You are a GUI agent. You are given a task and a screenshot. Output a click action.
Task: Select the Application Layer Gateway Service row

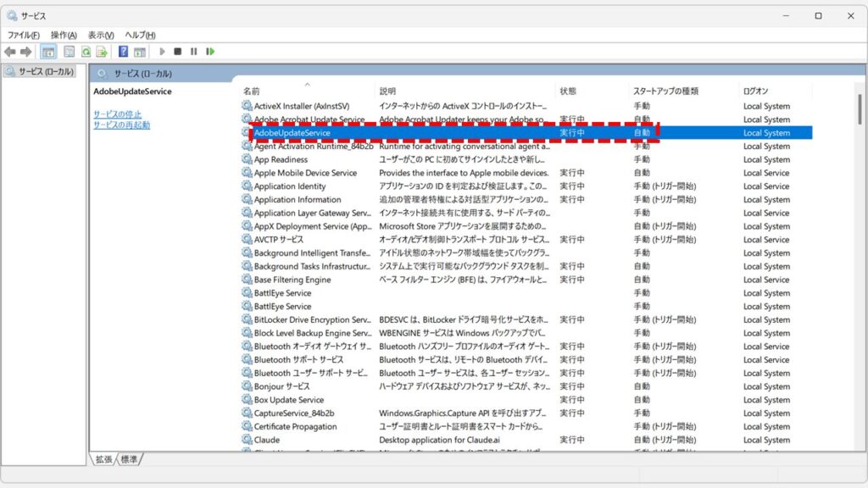pos(526,213)
